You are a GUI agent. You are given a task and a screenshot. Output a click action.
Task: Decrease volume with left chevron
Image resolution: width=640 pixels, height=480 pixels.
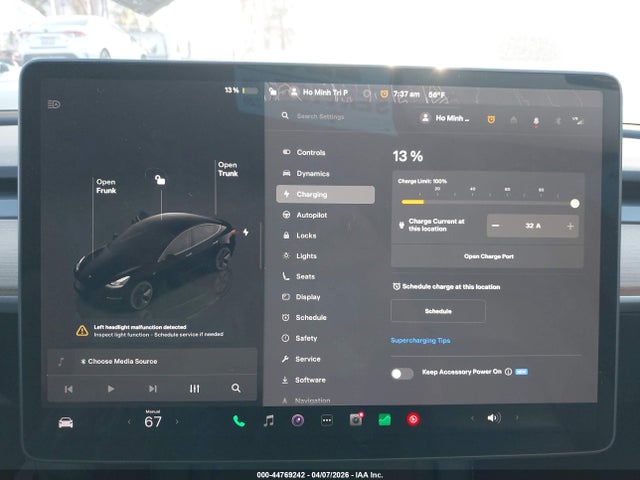(472, 418)
